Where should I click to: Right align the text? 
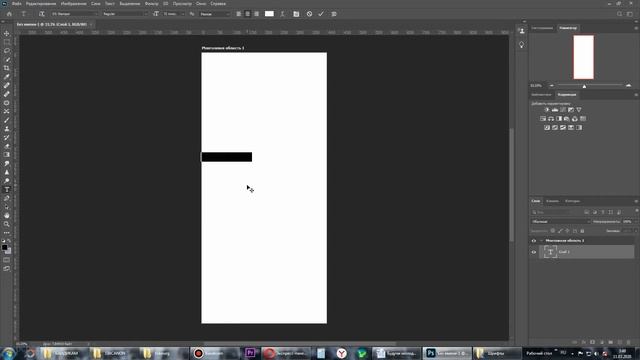256,14
